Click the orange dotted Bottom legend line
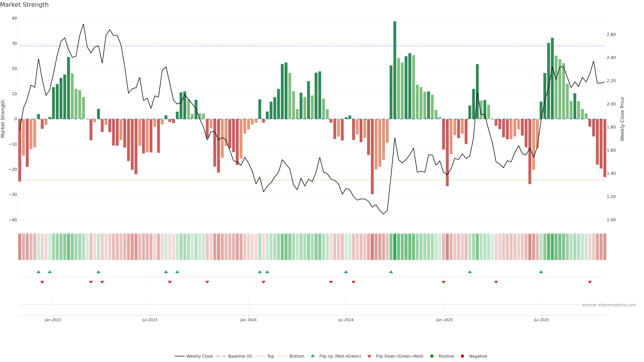This screenshot has width=644, height=362. (282, 356)
